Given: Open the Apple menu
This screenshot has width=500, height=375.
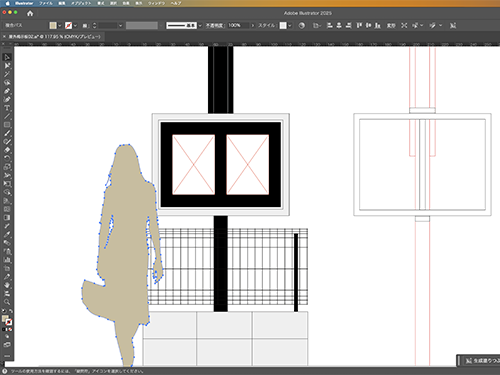Looking at the screenshot, I should point(7,3).
